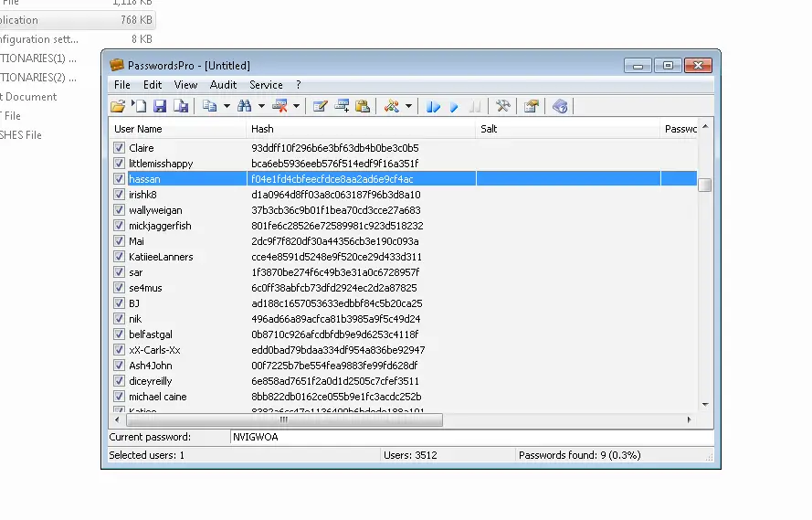Click the PasswordsPro title bar app icon
This screenshot has height=520, width=812.
click(117, 65)
